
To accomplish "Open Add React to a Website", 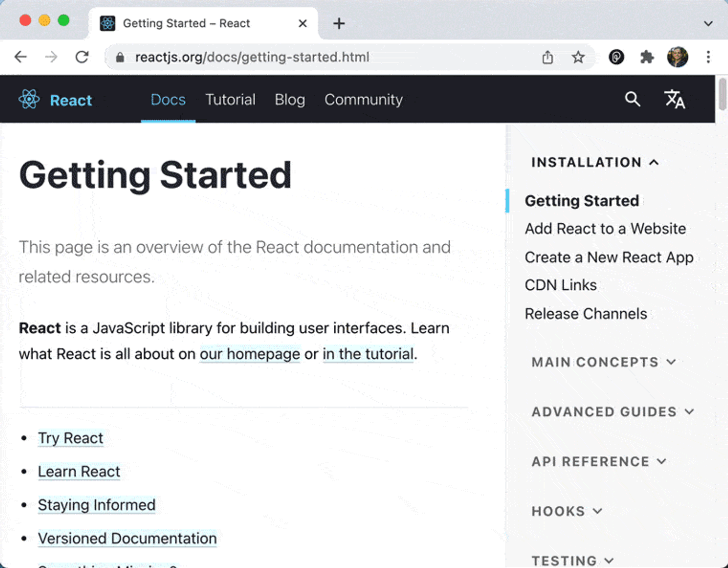I will tap(605, 228).
